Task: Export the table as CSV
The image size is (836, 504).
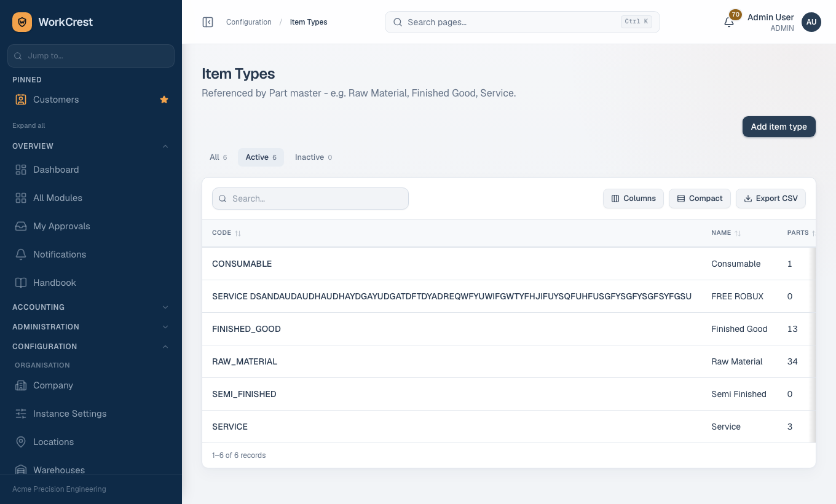Action: [771, 199]
